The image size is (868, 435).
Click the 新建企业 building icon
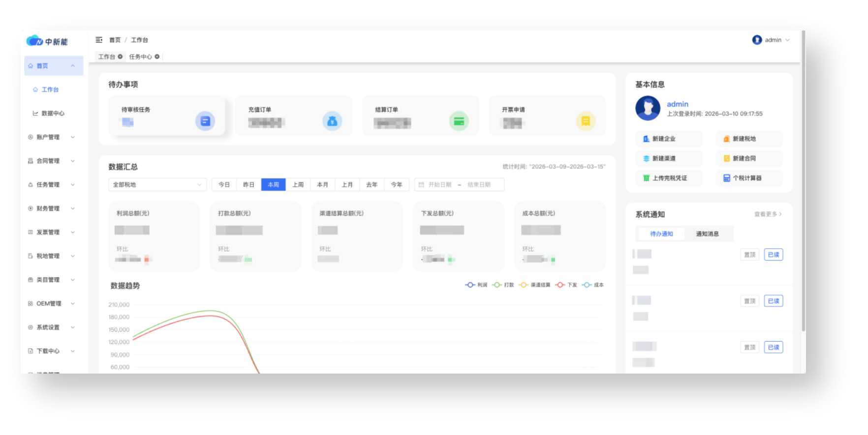tap(646, 139)
